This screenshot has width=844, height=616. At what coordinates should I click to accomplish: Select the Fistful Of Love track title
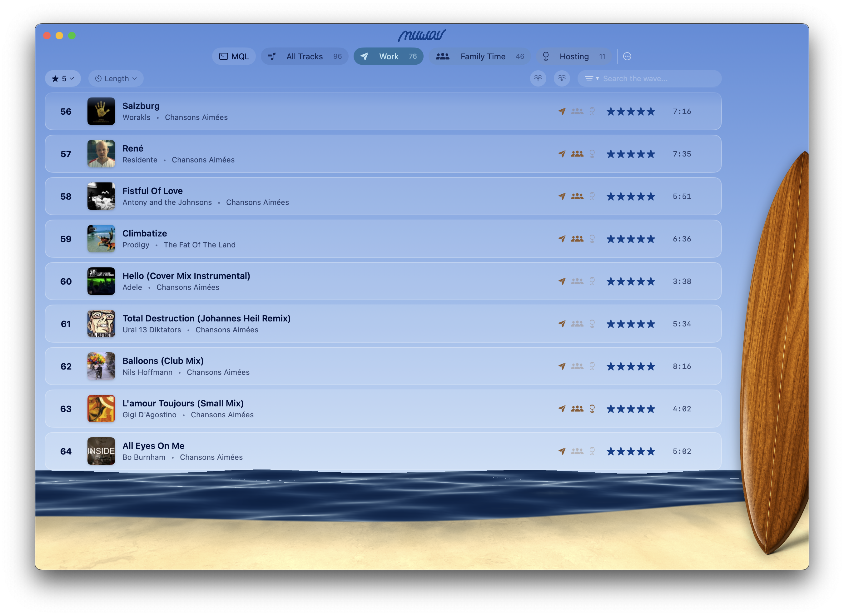tap(152, 191)
